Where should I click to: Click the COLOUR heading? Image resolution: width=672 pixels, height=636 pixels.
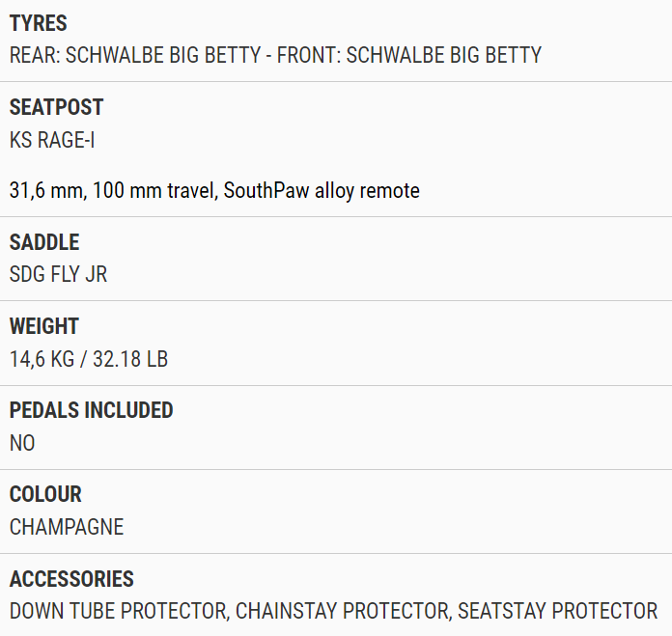tap(45, 494)
